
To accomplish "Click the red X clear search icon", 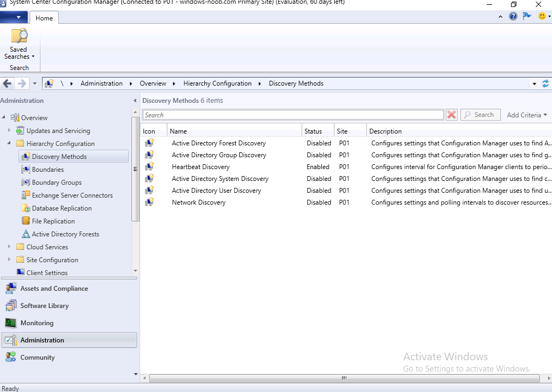I will coord(451,115).
